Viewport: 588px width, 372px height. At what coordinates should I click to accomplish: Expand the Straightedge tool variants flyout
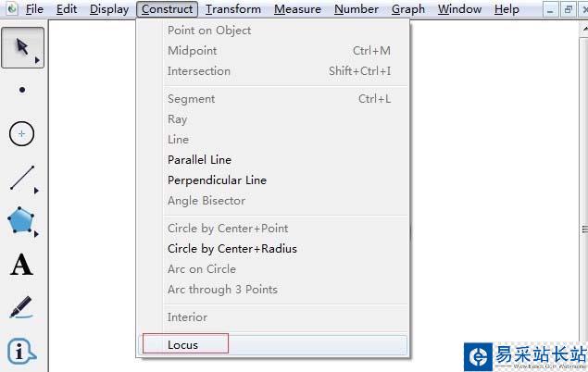37,191
